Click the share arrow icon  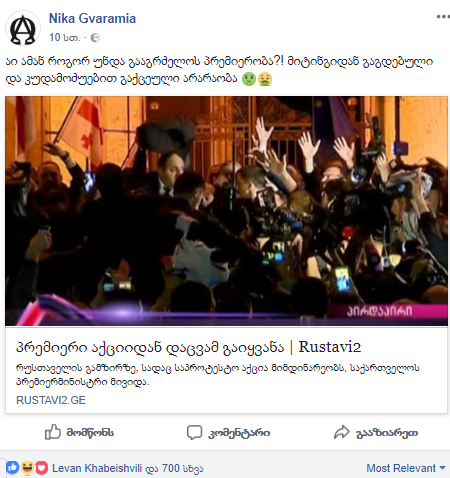pos(342,432)
